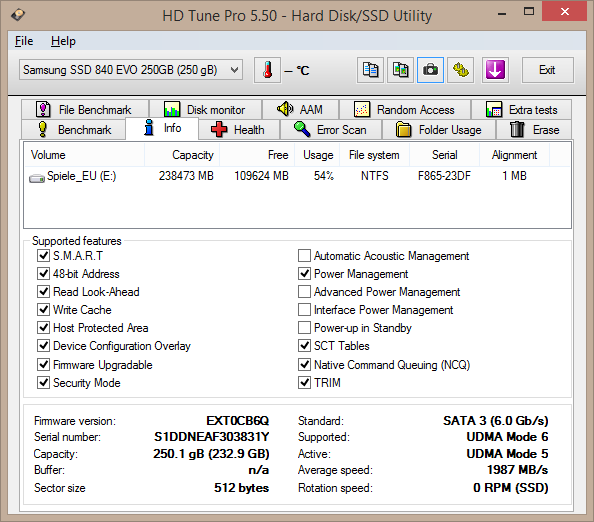Toggle the Device Configuration Overlay checkbox
The width and height of the screenshot is (594, 522).
(x=43, y=345)
